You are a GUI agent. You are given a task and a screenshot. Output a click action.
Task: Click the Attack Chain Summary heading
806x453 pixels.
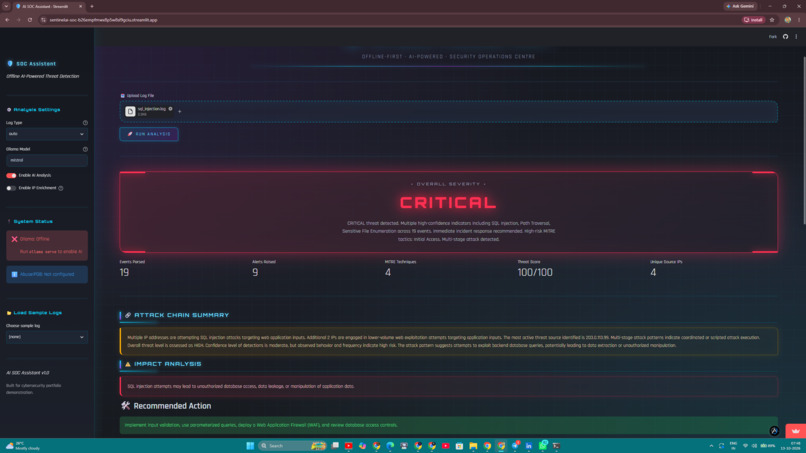[x=181, y=315]
